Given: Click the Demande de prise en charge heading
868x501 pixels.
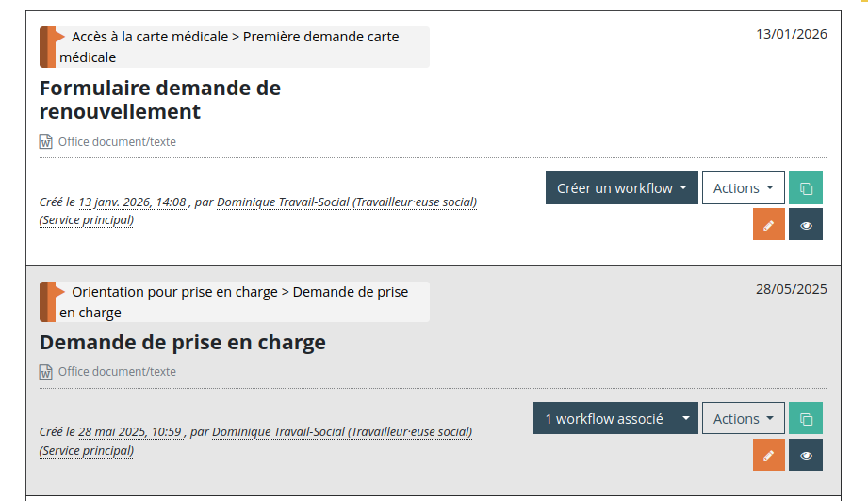Looking at the screenshot, I should pyautogui.click(x=183, y=342).
